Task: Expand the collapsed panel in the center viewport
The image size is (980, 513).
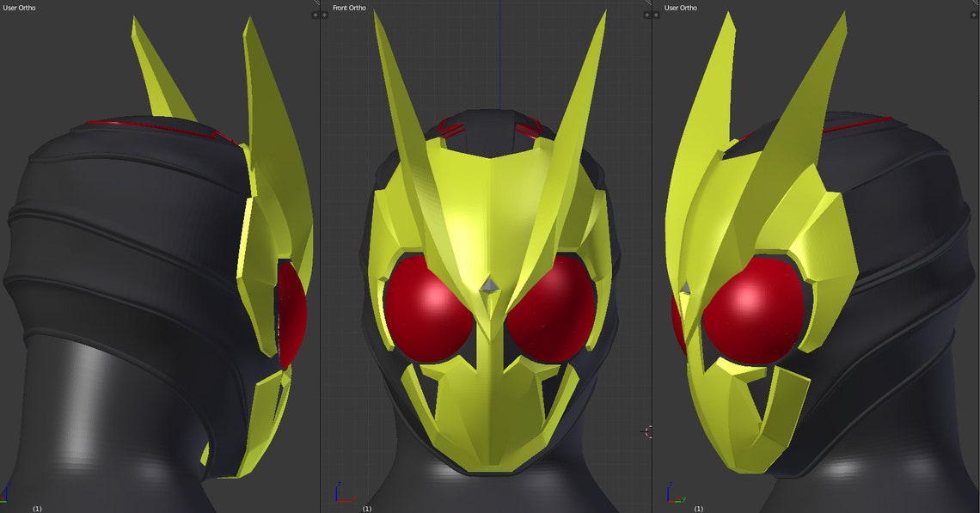Action: click(324, 15)
